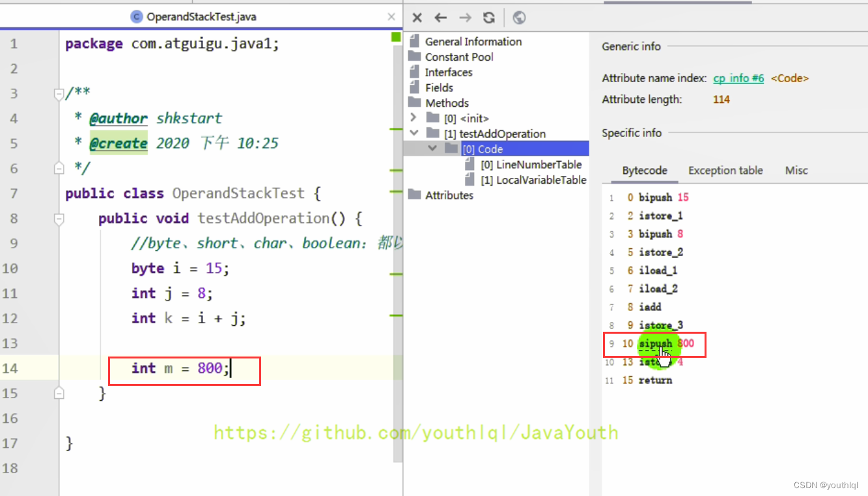Switch to the Bytecode tab

[645, 170]
